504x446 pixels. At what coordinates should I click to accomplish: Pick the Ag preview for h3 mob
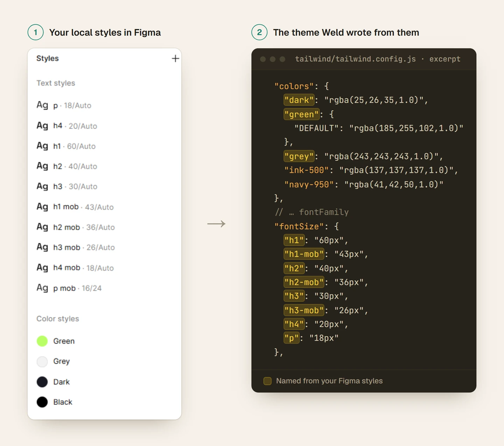click(x=42, y=247)
